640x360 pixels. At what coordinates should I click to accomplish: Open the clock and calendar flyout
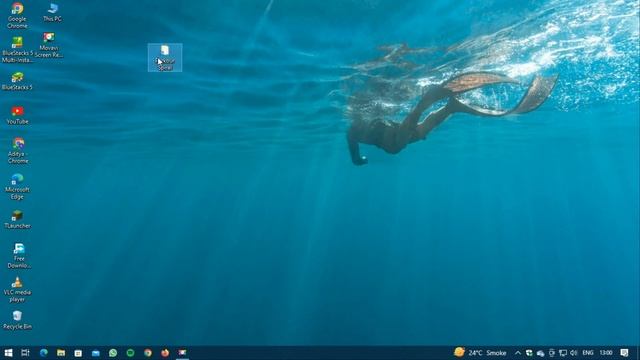coord(606,353)
